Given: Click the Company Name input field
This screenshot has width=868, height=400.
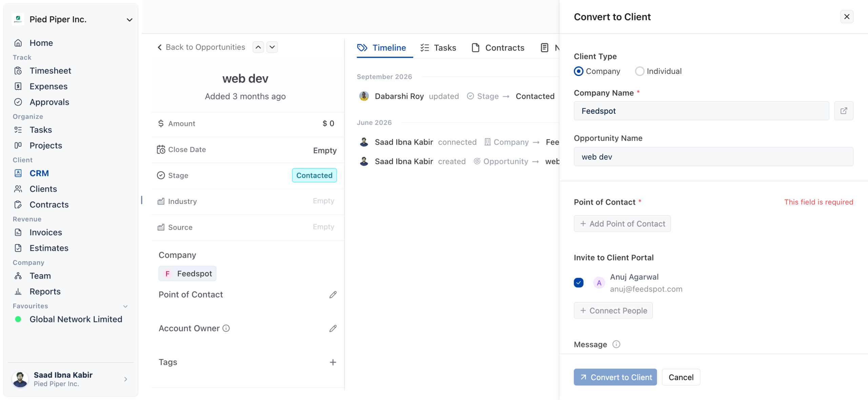Looking at the screenshot, I should click(701, 111).
